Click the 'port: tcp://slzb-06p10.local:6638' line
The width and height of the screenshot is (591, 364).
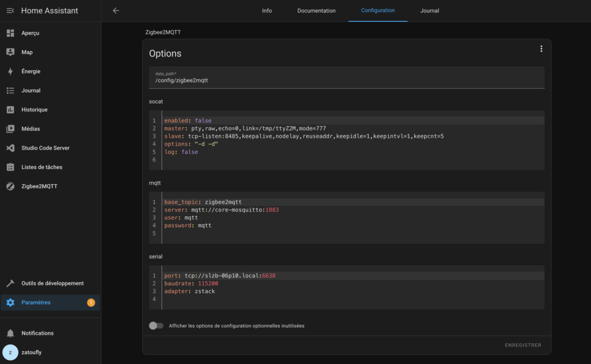(353, 276)
